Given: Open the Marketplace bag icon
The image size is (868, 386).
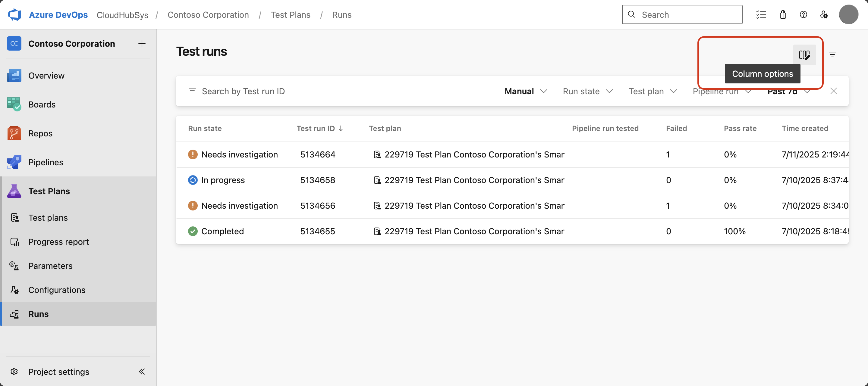Looking at the screenshot, I should pyautogui.click(x=783, y=14).
